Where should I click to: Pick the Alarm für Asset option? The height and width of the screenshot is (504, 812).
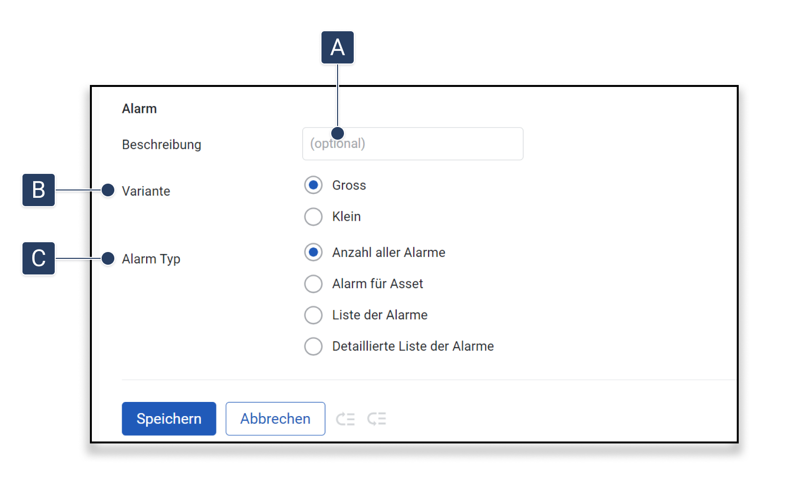click(x=313, y=284)
